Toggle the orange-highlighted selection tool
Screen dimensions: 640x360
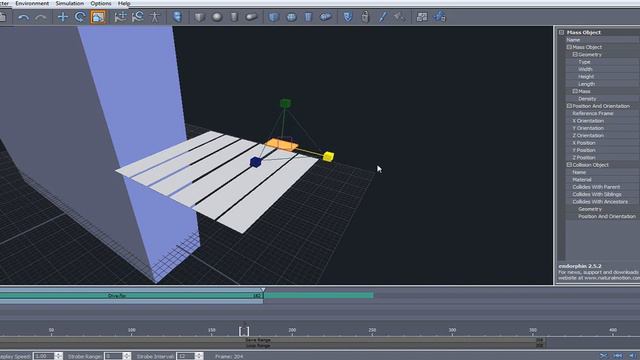click(x=98, y=17)
